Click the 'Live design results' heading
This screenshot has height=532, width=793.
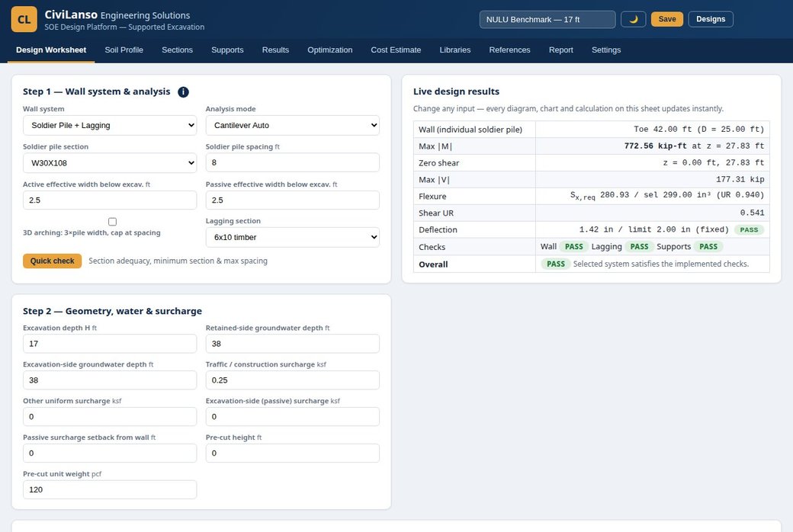tap(456, 91)
